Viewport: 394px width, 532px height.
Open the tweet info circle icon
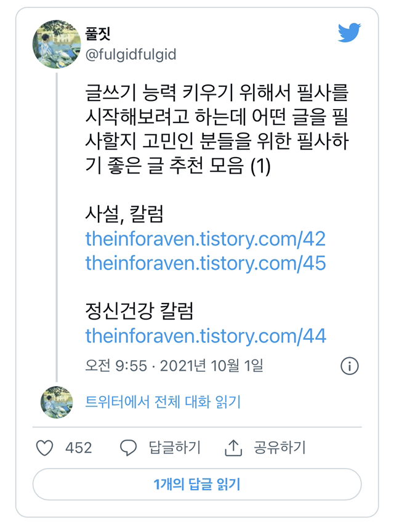point(349,366)
